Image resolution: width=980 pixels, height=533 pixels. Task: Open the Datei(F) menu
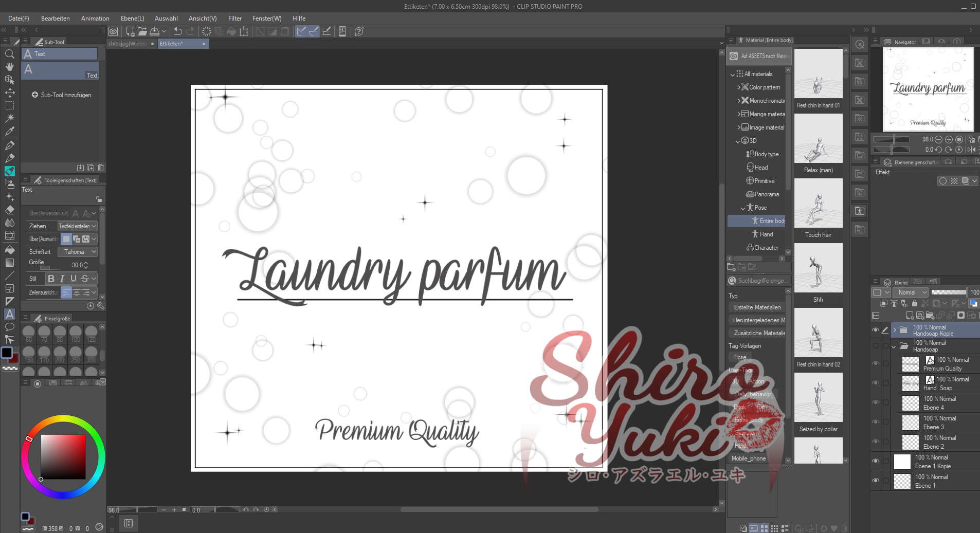19,19
